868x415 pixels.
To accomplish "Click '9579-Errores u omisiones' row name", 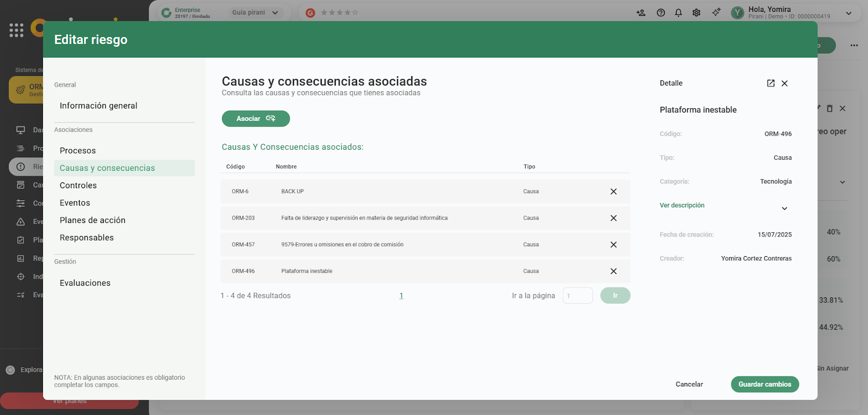I will 342,245.
